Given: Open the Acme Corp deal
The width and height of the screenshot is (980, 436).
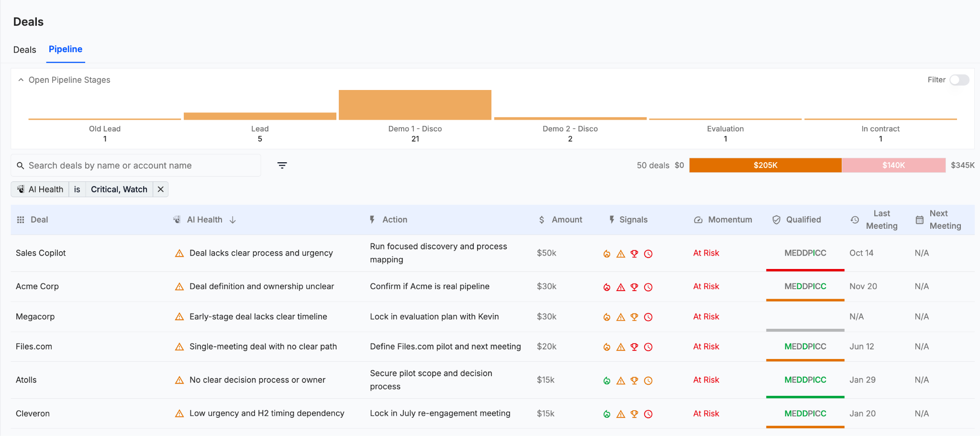Looking at the screenshot, I should click(x=37, y=286).
